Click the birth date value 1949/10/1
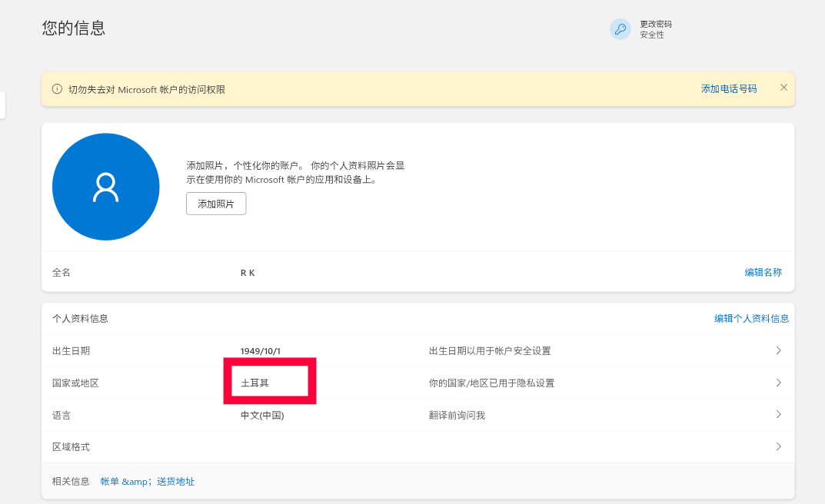 [x=261, y=351]
